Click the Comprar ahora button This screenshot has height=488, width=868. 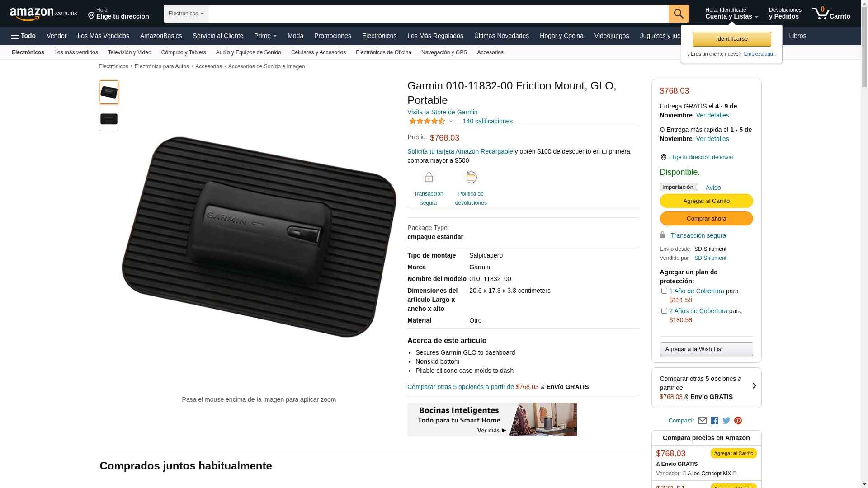tap(706, 219)
